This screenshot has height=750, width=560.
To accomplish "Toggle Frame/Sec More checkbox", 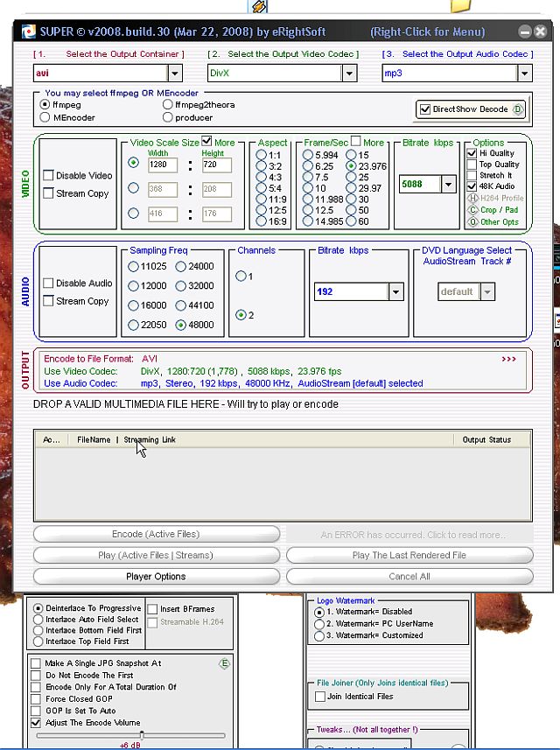I will coord(355,141).
